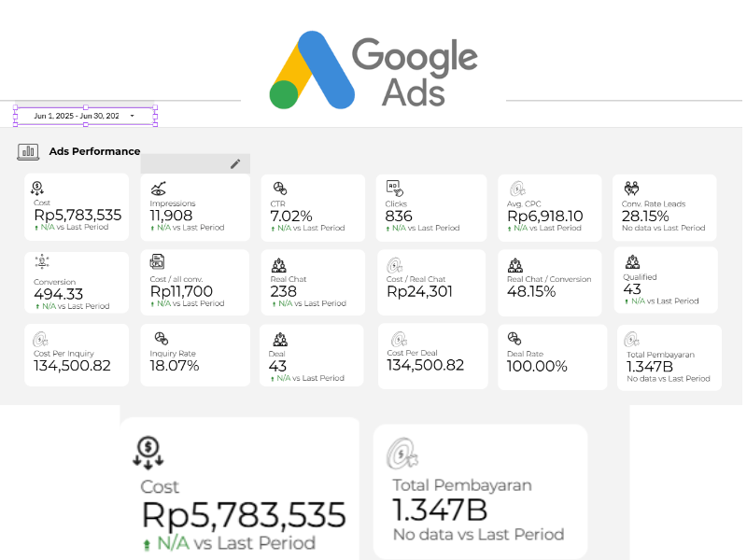747x560 pixels.
Task: Select the 48.15% value
Action: 531,291
